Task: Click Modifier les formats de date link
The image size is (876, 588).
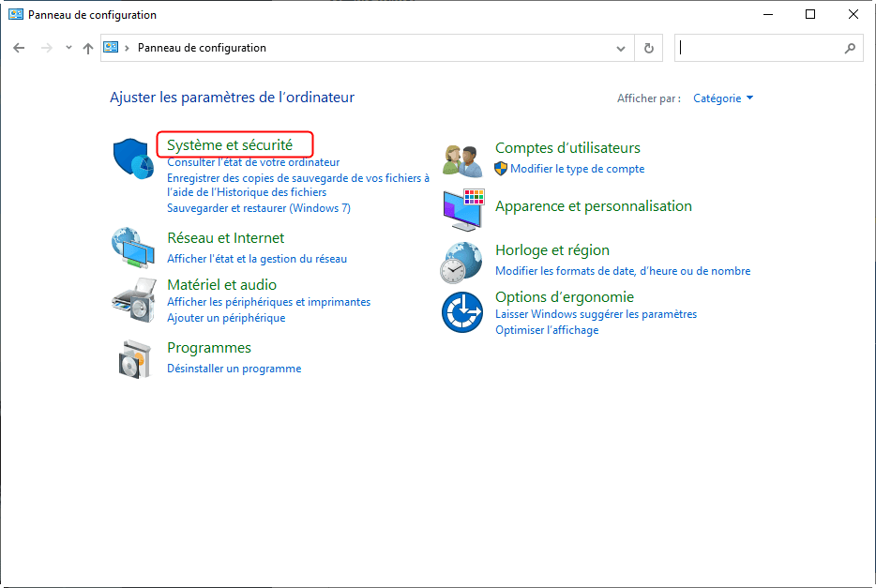Action: point(623,271)
